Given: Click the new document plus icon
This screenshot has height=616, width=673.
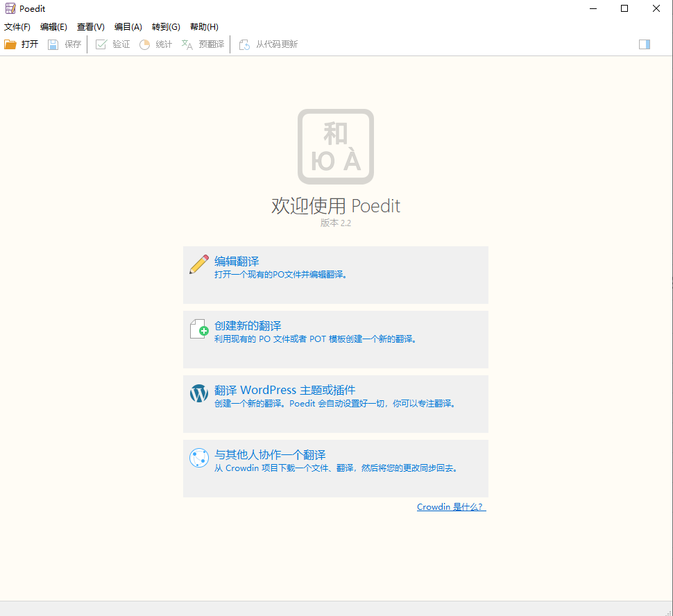Looking at the screenshot, I should [x=199, y=329].
